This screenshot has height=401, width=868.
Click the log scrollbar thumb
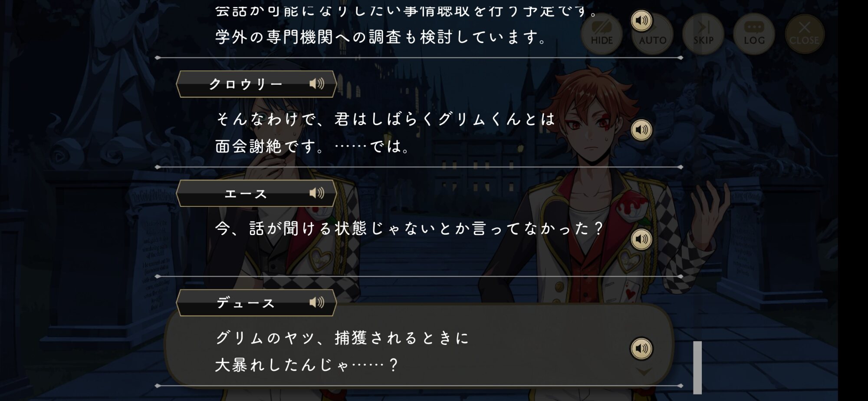click(x=697, y=368)
